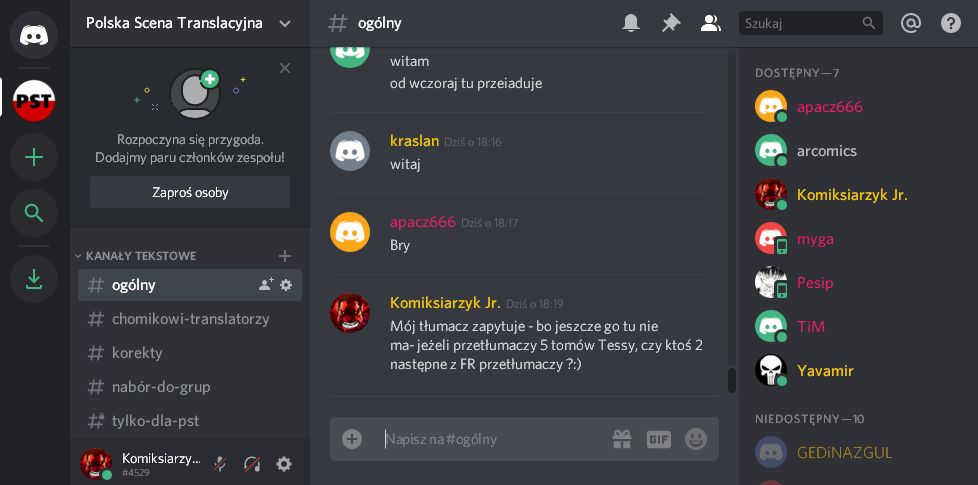The height and width of the screenshot is (485, 978).
Task: Click the chat scrollbar thumb
Action: [x=732, y=380]
